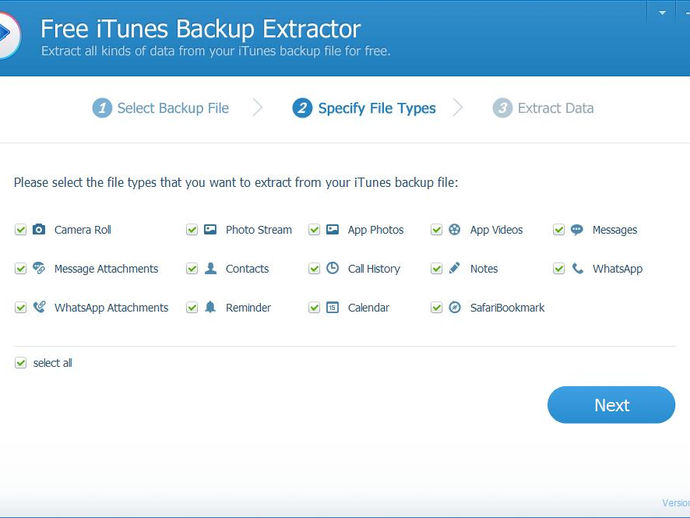Screen dimensions: 690x518
Task: Click the Calendar icon
Action: [x=332, y=307]
